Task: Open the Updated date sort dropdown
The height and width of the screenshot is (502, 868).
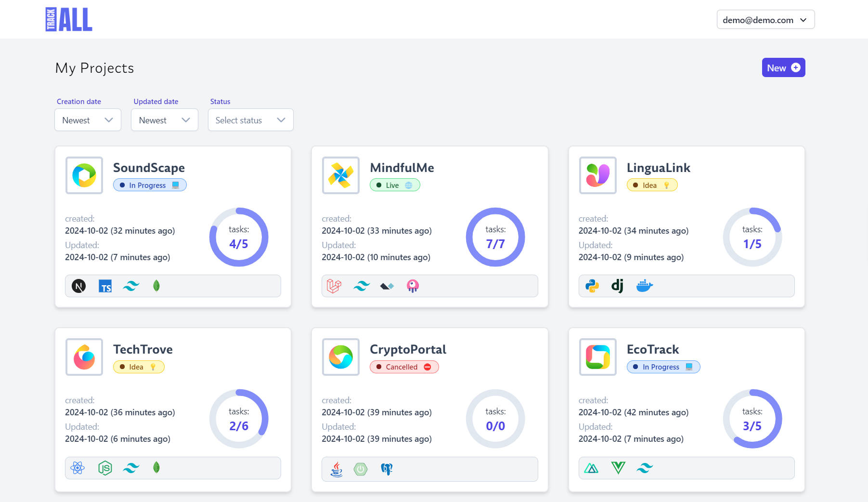Action: [x=164, y=120]
